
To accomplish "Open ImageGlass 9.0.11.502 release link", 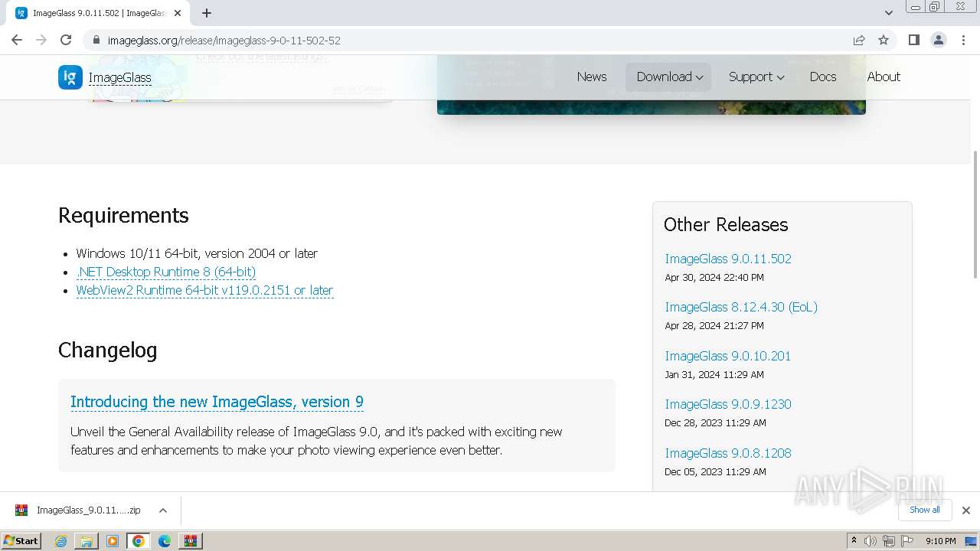I will click(728, 259).
